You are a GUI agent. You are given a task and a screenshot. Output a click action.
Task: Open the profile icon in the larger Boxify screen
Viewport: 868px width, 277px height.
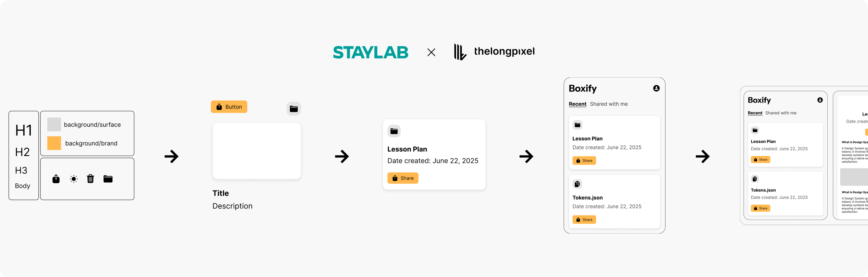[656, 88]
